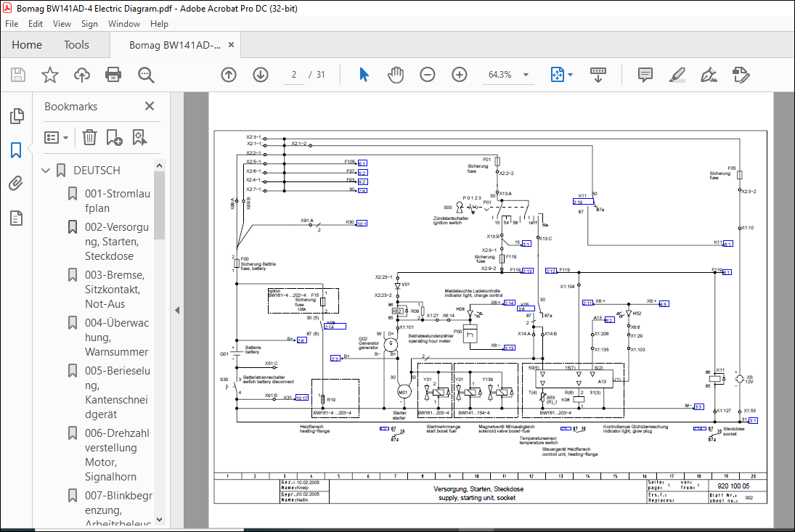Open bookmark 007-Blinkbegrenzung

(118, 510)
